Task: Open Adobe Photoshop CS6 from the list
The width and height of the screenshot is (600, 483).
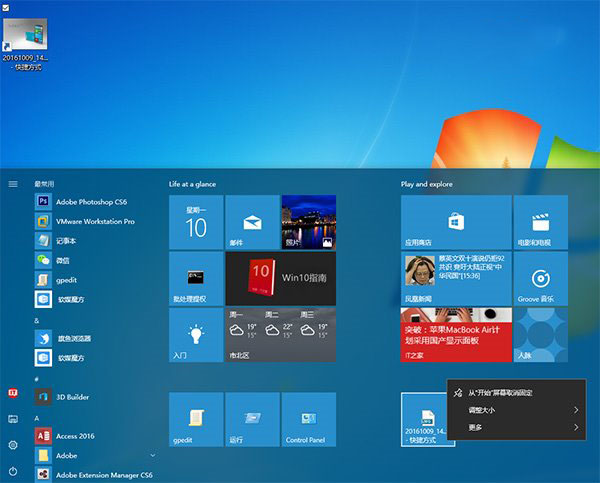Action: (92, 202)
